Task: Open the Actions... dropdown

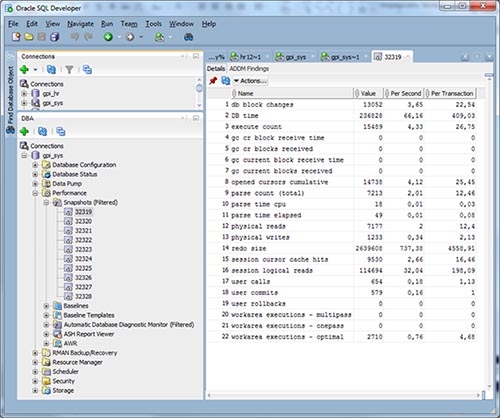Action: click(x=250, y=81)
